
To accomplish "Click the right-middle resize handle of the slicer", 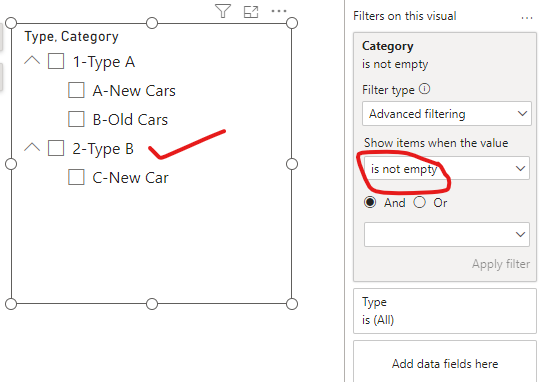I will pos(292,164).
